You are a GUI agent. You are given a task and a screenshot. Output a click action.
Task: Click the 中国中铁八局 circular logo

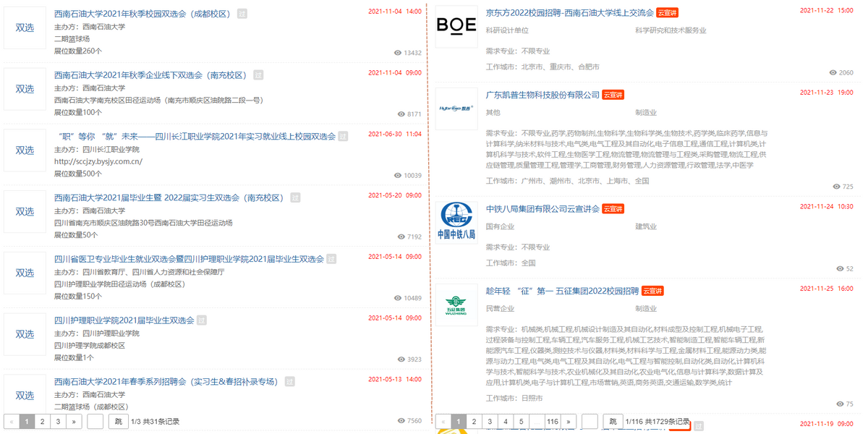[456, 215]
